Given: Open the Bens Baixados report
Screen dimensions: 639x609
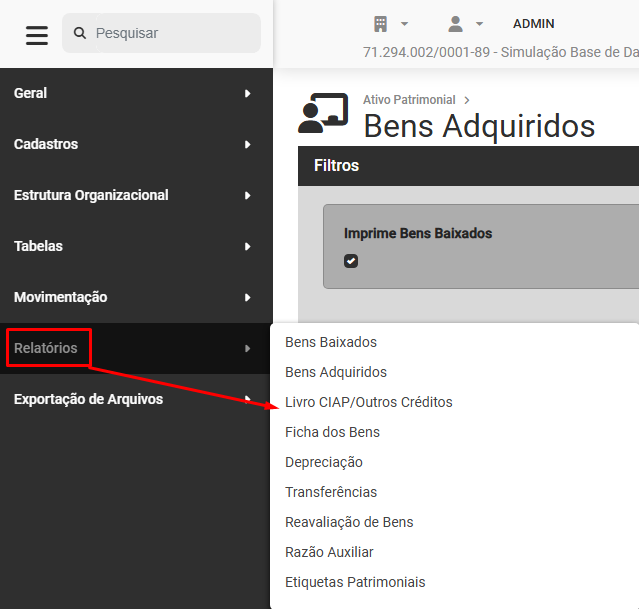Looking at the screenshot, I should [331, 342].
